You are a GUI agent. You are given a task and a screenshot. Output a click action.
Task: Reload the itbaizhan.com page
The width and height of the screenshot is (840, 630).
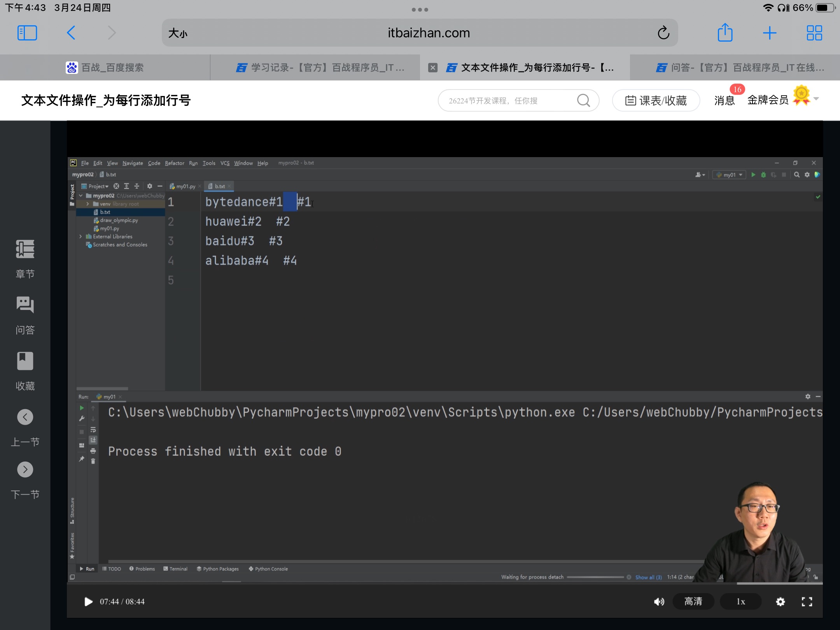click(663, 33)
